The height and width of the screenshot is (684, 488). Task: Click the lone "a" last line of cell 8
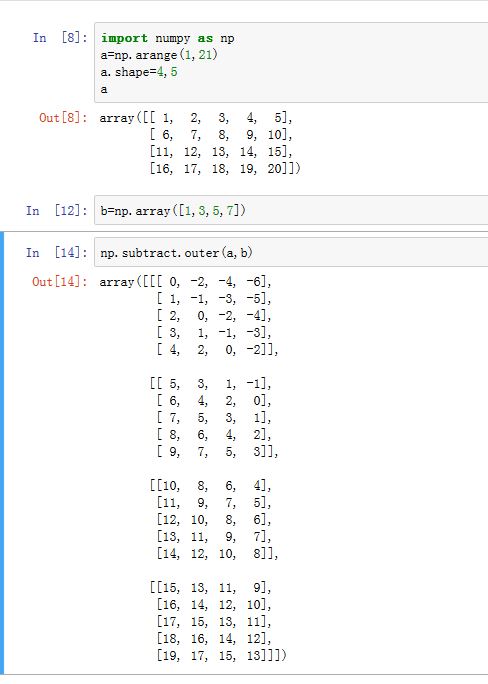coord(104,89)
